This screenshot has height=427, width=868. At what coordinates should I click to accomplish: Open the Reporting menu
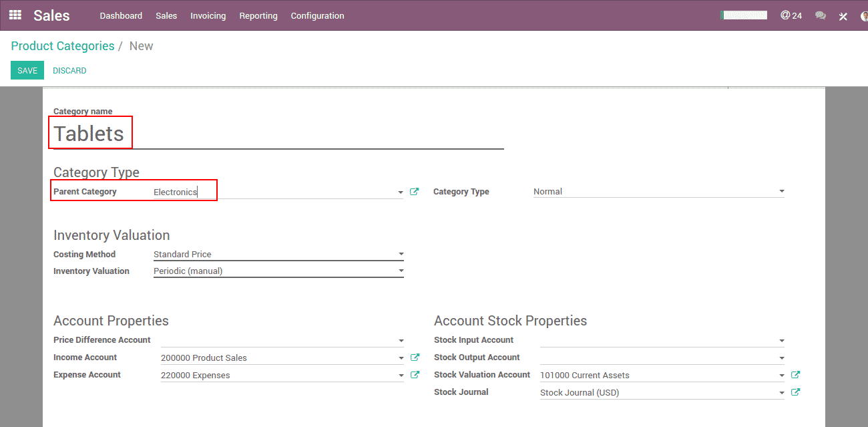[x=258, y=15]
